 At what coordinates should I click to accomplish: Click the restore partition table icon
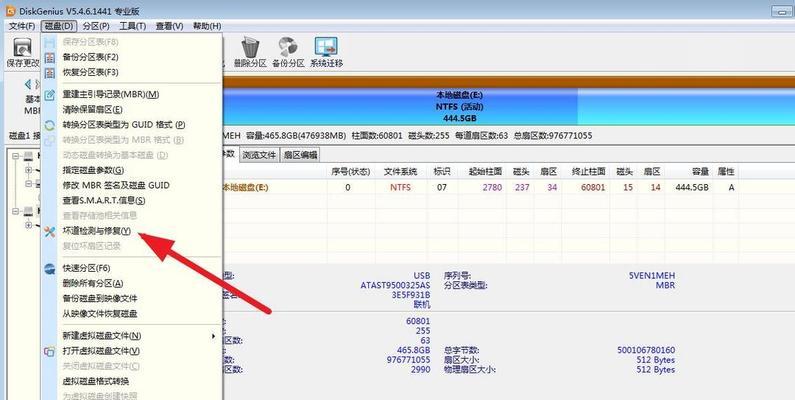tap(50, 73)
